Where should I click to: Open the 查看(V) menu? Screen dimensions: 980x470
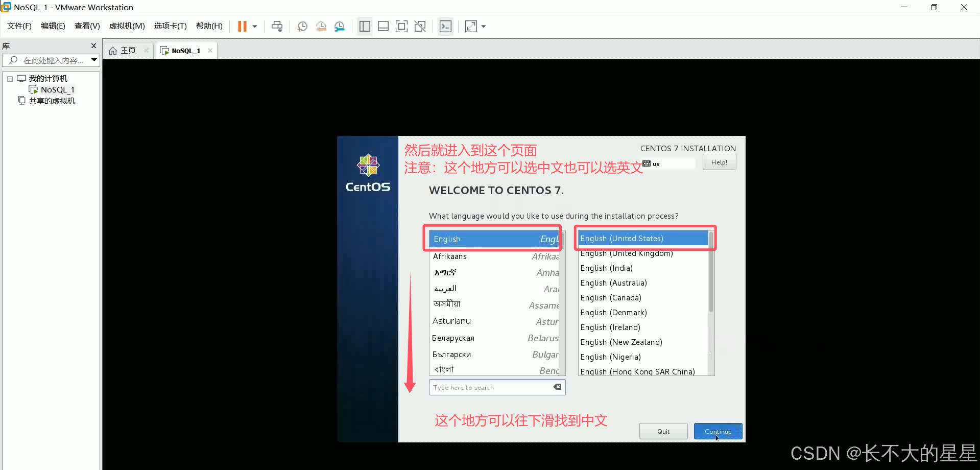pos(87,26)
